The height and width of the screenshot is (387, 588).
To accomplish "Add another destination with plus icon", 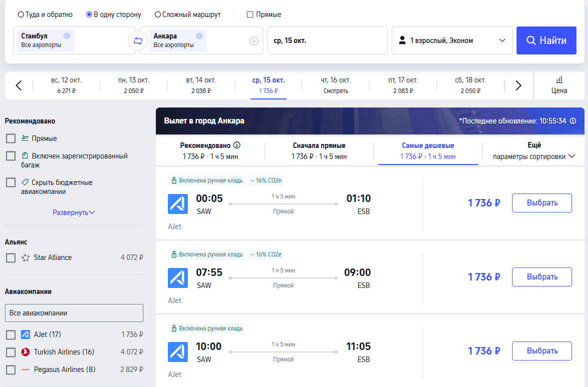I will point(254,41).
